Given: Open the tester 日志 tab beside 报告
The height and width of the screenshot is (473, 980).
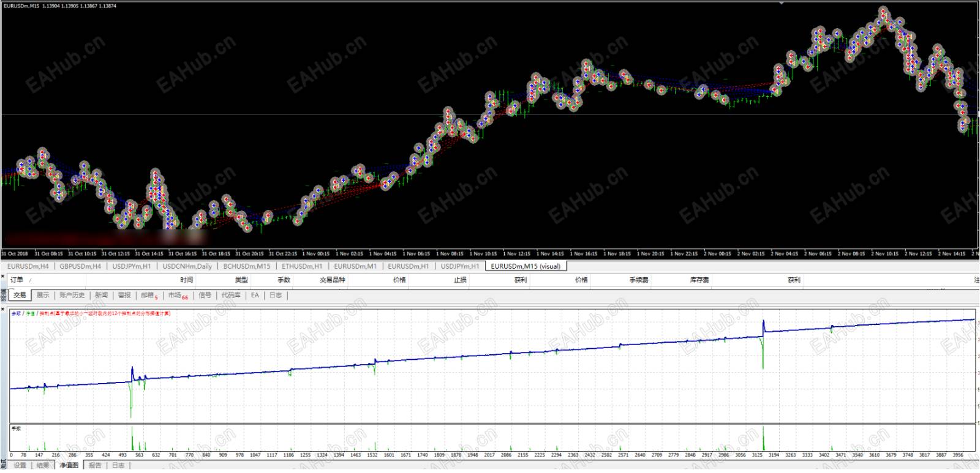Looking at the screenshot, I should [118, 466].
